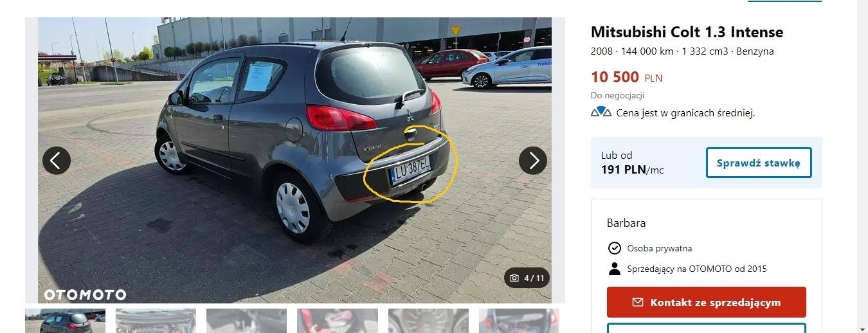Image resolution: width=868 pixels, height=333 pixels.
Task: Open the last thumbnail showing open trunk
Action: point(519,321)
